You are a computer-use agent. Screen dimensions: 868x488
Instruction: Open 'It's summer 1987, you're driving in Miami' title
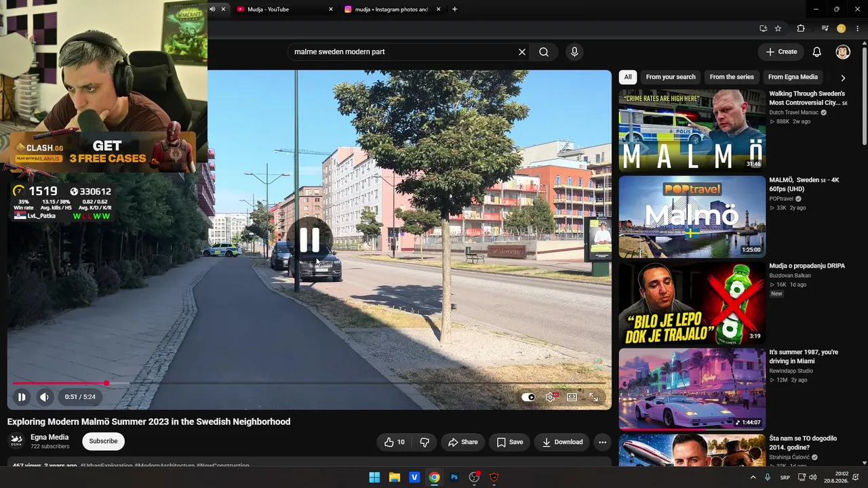tap(804, 357)
